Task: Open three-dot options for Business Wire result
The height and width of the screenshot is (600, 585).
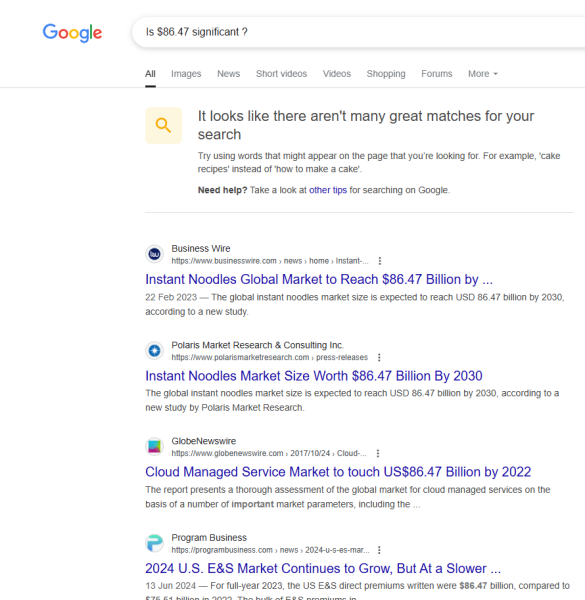Action: pyautogui.click(x=380, y=261)
